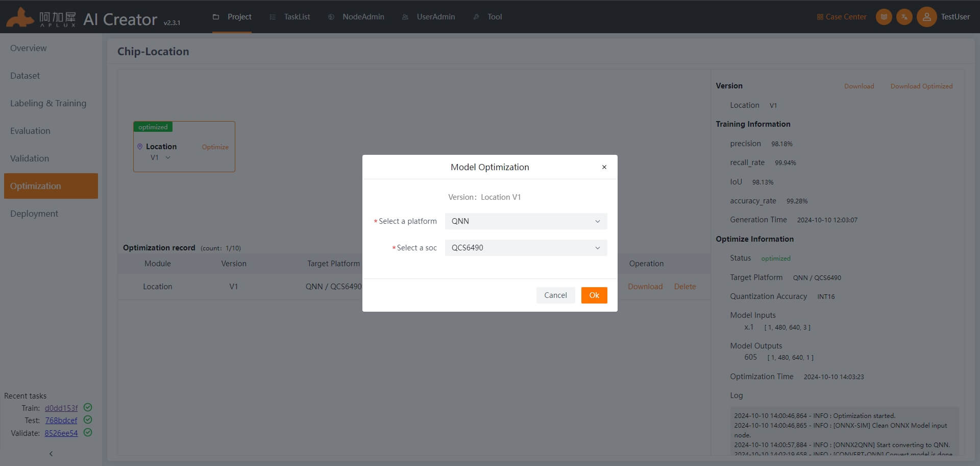Open the Case Center link

842,17
